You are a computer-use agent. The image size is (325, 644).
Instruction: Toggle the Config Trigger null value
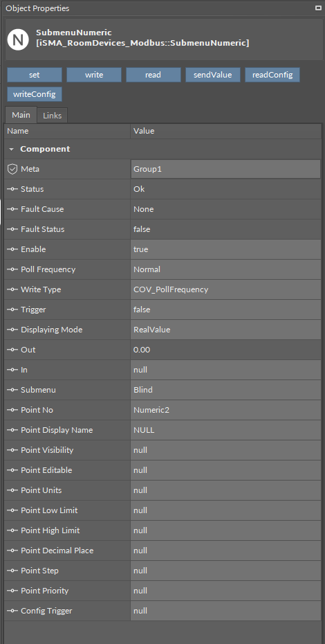pyautogui.click(x=225, y=611)
